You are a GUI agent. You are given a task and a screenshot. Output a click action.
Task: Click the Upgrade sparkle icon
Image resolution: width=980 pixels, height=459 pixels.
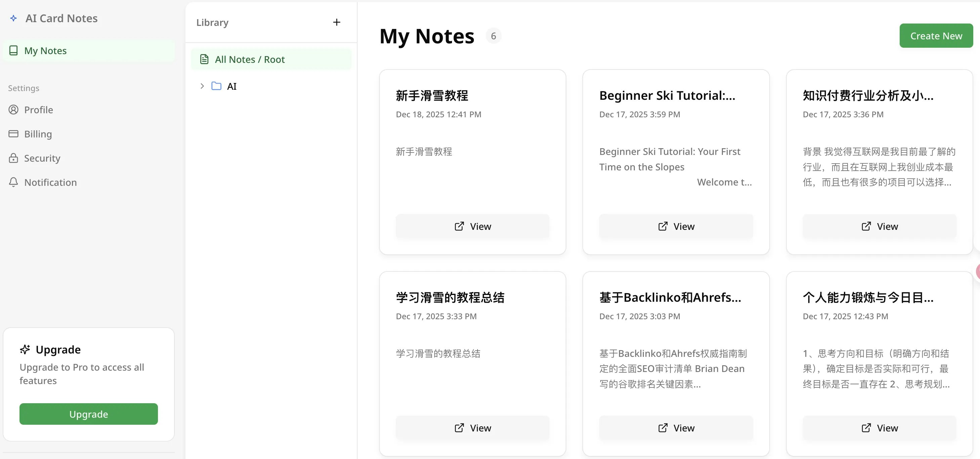[25, 349]
